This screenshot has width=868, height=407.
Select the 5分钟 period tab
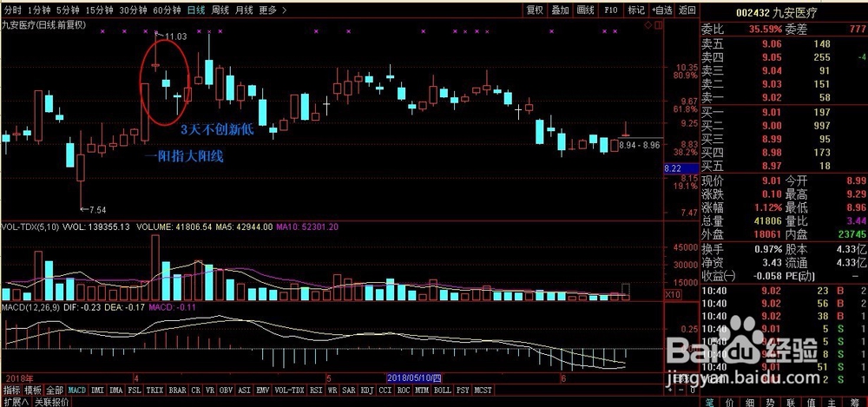(x=69, y=10)
